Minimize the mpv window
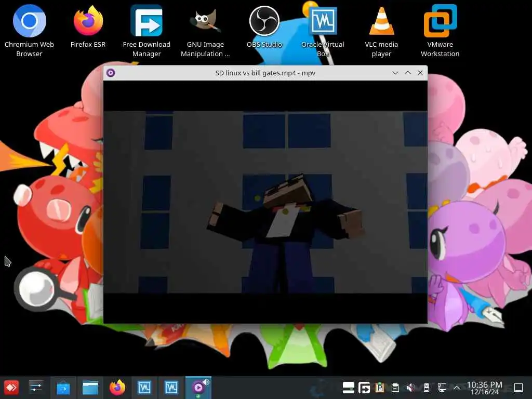 click(395, 73)
